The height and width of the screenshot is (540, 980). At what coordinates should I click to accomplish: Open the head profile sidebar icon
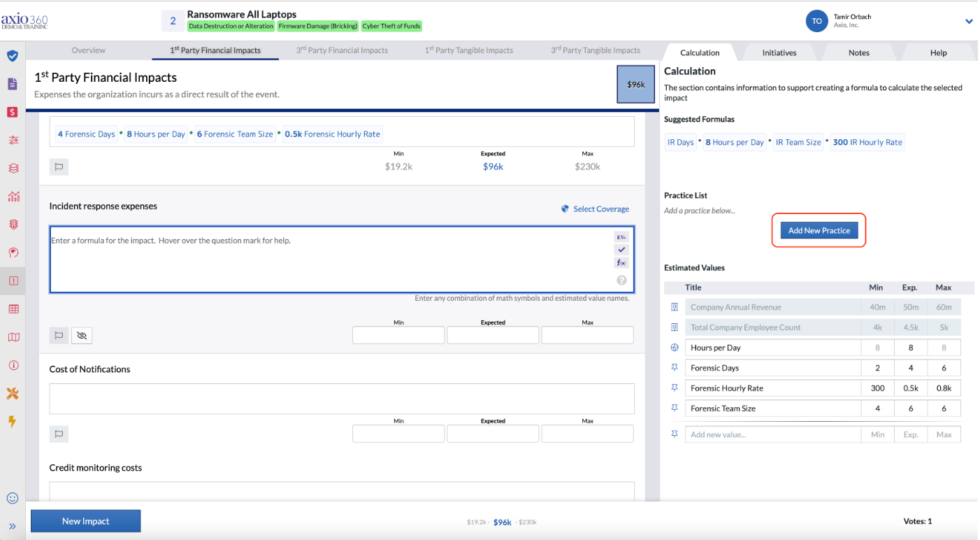click(x=13, y=253)
